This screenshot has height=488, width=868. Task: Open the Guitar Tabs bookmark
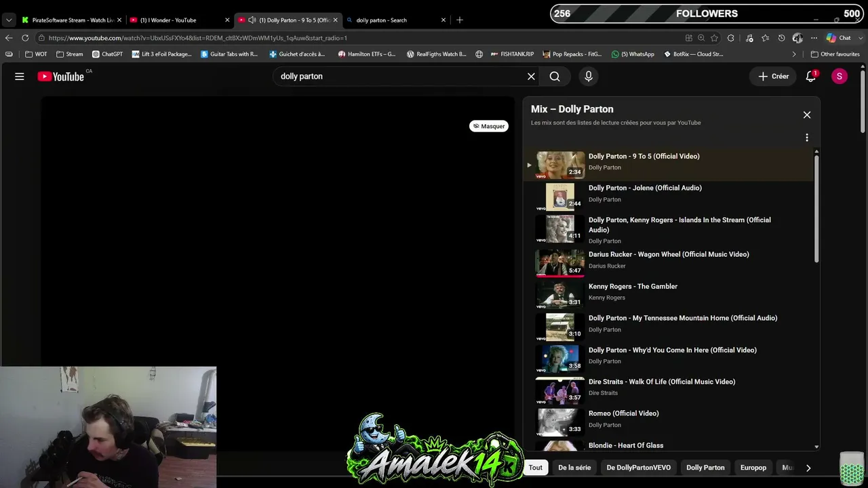[x=229, y=54]
